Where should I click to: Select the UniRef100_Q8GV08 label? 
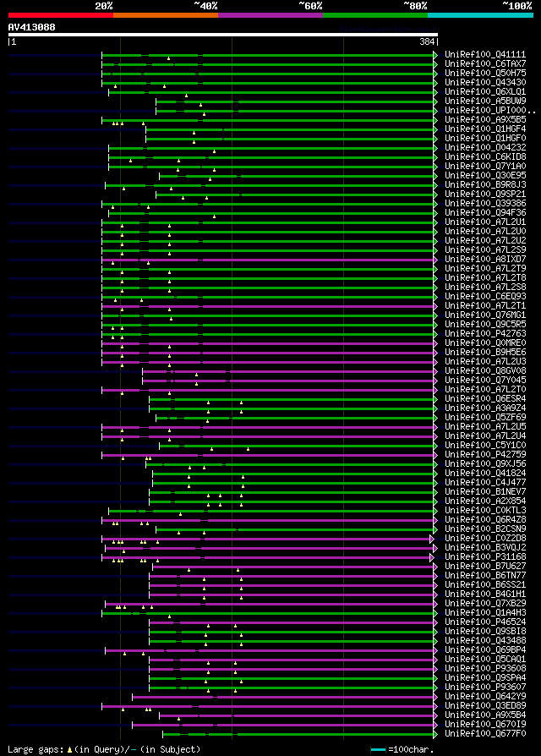485,370
